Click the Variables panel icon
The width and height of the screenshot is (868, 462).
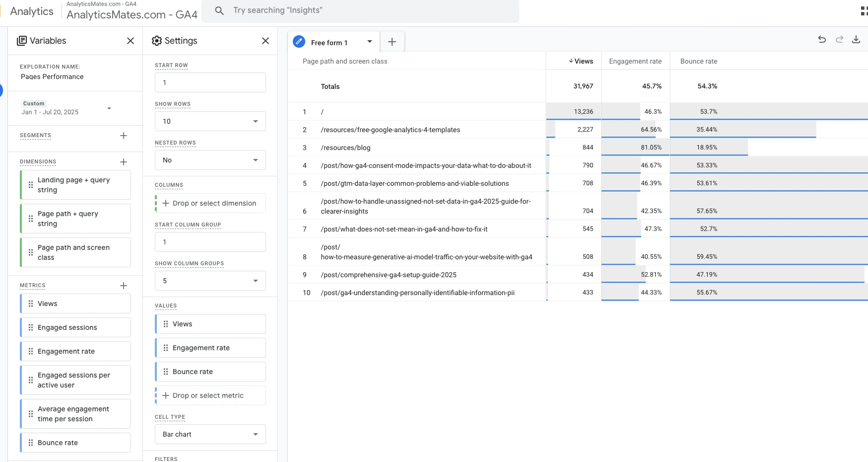pos(22,41)
